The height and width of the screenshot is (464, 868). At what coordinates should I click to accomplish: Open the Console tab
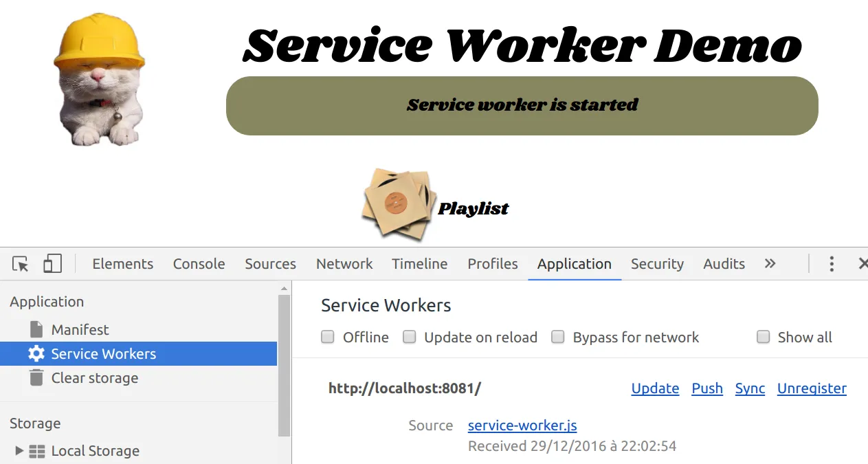click(199, 264)
